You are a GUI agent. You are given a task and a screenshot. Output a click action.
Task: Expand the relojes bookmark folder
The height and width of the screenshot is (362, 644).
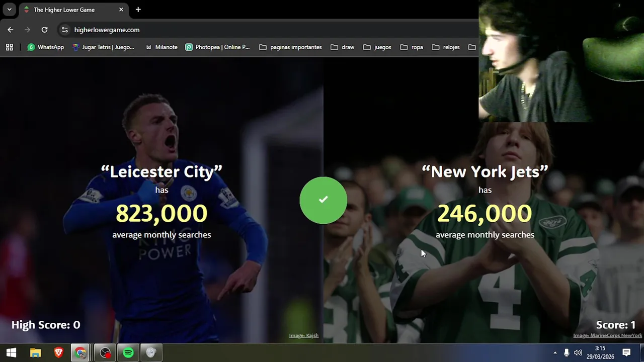pos(446,47)
